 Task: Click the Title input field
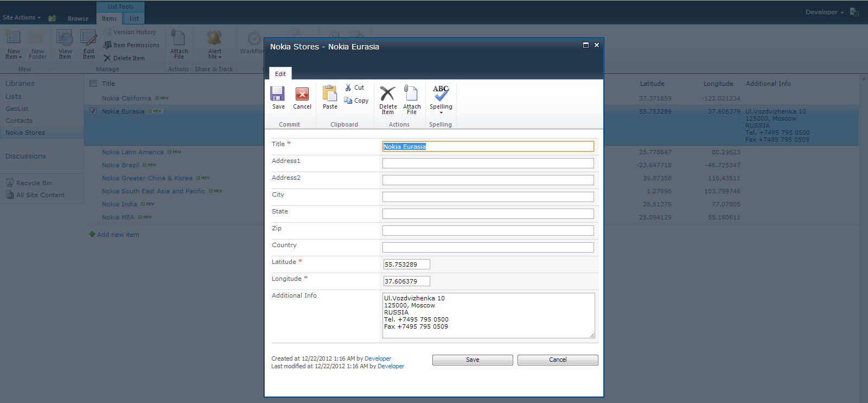click(x=488, y=147)
